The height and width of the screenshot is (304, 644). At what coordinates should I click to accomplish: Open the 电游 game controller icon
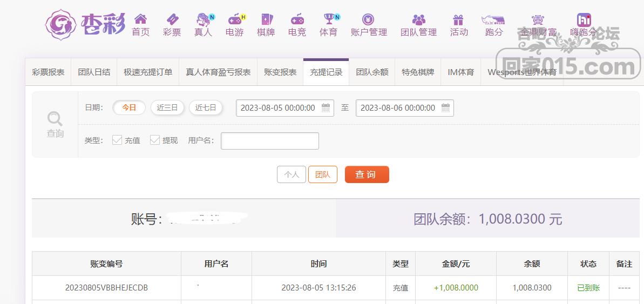pos(234,20)
